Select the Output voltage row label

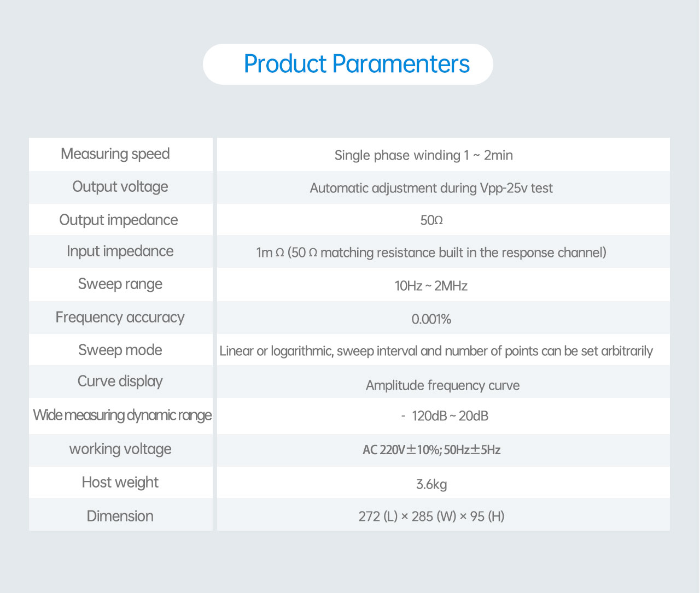120,187
